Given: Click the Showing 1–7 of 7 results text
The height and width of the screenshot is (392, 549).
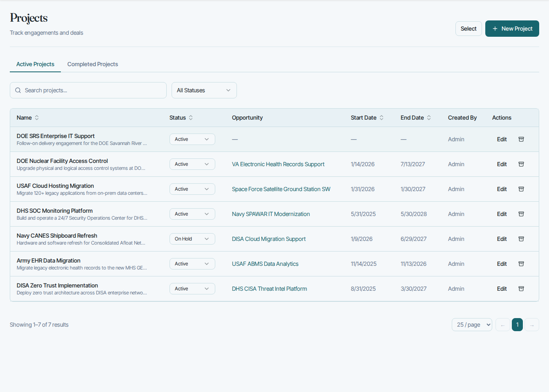Looking at the screenshot, I should pyautogui.click(x=39, y=325).
